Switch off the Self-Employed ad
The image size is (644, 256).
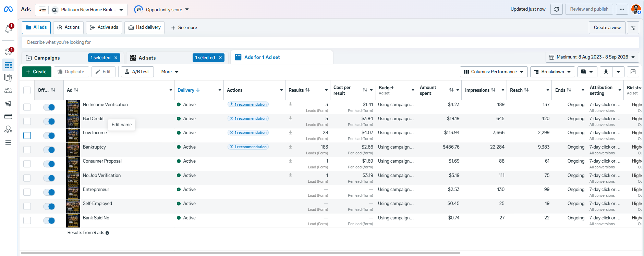(49, 206)
